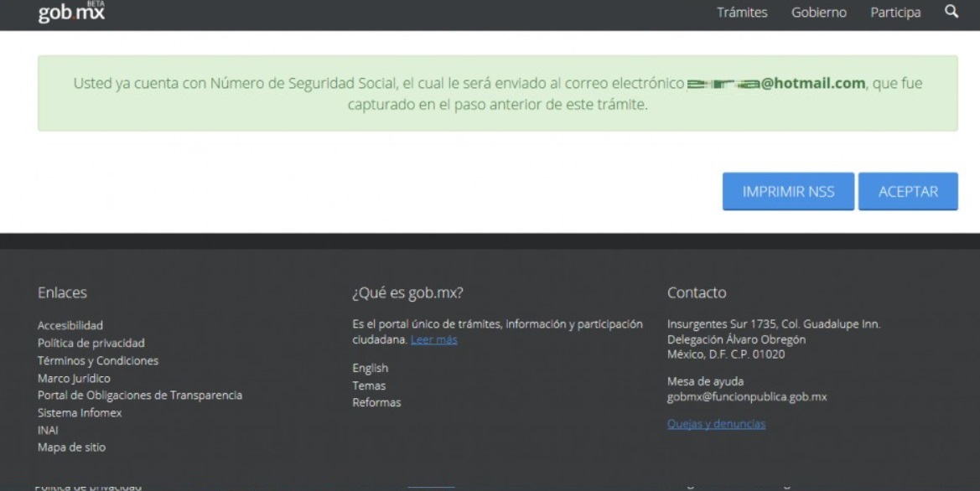Open Sistema Infomex link
The width and height of the screenshot is (980, 491).
point(80,412)
